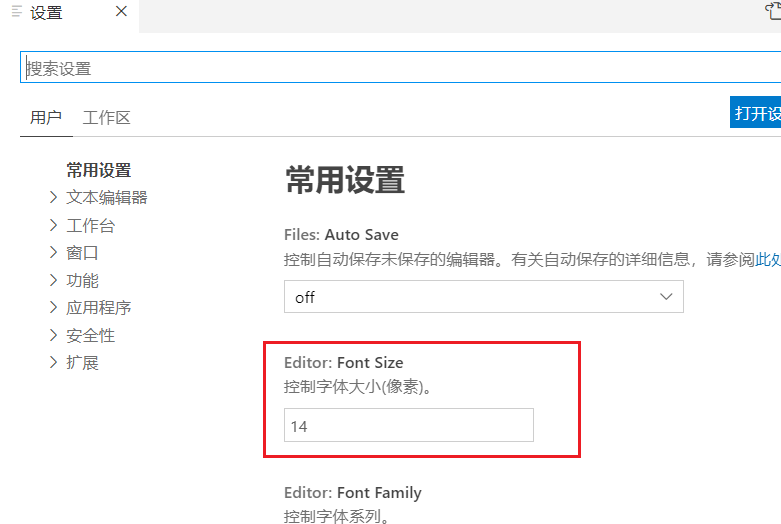Click the Editor: Font Size input field
Viewport: 781px width, 524px height.
[408, 425]
